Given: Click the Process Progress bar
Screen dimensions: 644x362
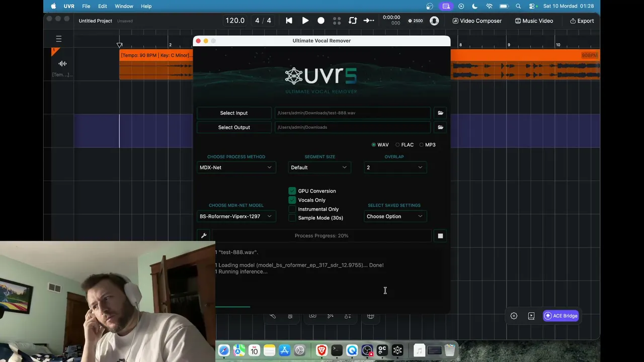Looking at the screenshot, I should click(321, 236).
